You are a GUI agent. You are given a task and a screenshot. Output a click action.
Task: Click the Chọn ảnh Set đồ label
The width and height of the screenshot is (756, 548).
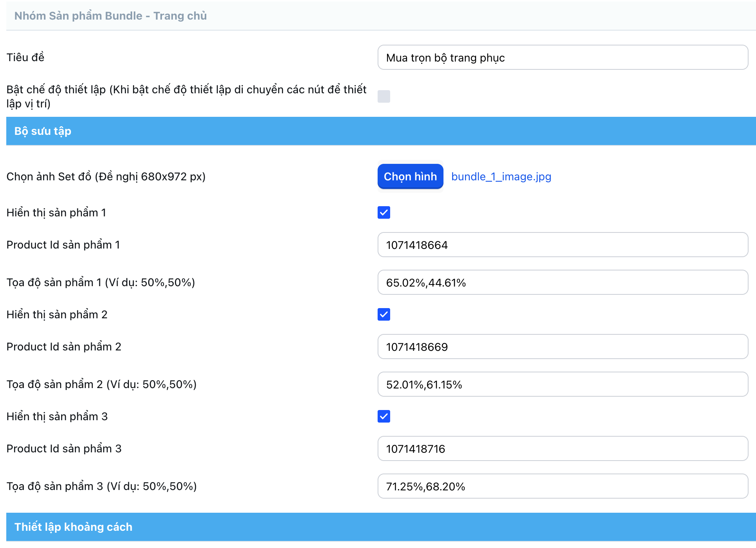click(x=106, y=176)
